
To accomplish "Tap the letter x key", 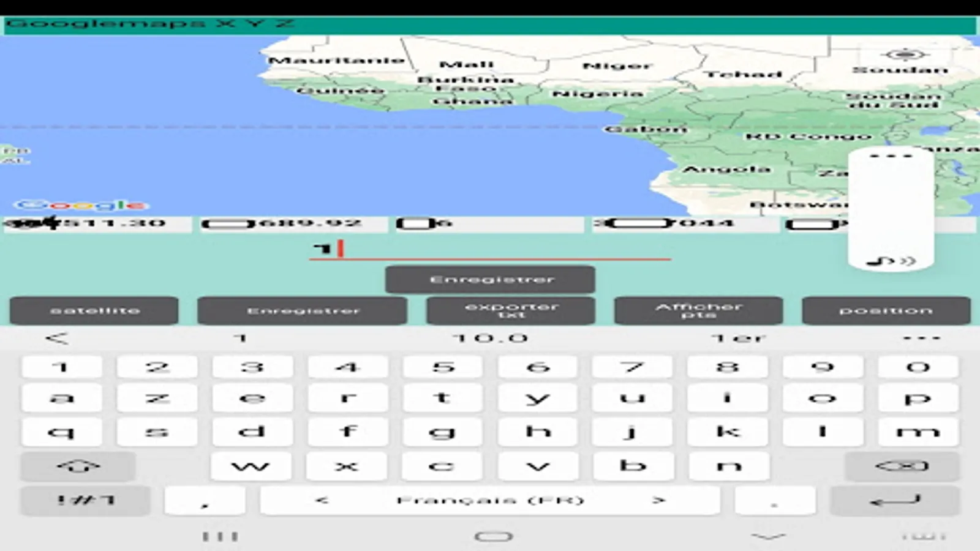I will [x=346, y=467].
